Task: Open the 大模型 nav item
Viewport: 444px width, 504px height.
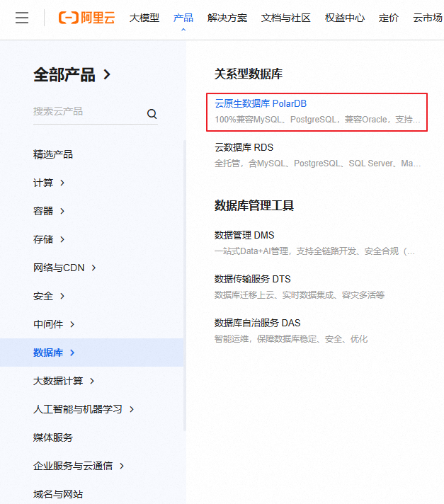Action: tap(144, 18)
